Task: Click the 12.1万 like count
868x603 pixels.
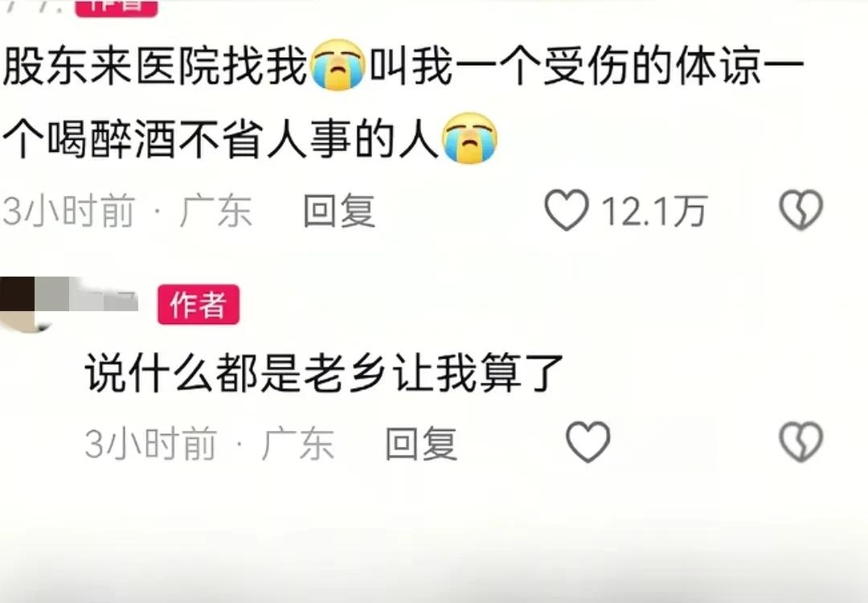Action: tap(653, 211)
